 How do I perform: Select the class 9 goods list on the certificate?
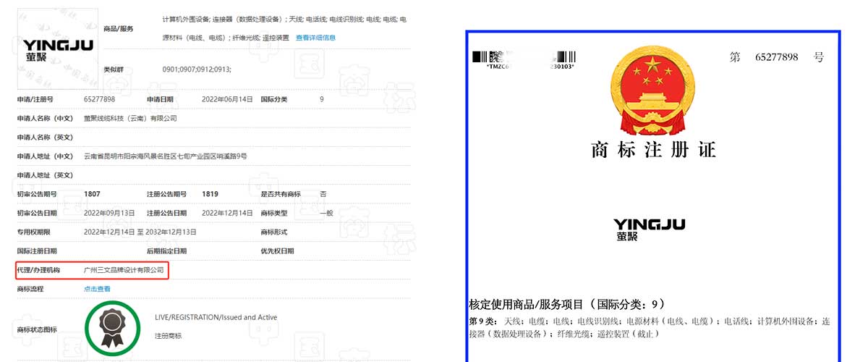pos(650,327)
